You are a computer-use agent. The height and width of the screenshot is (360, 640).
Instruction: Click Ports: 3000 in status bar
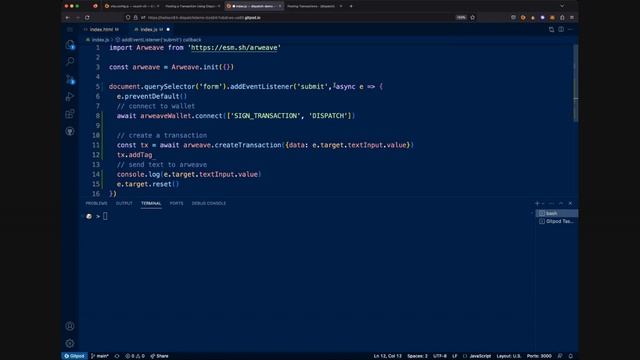click(539, 356)
